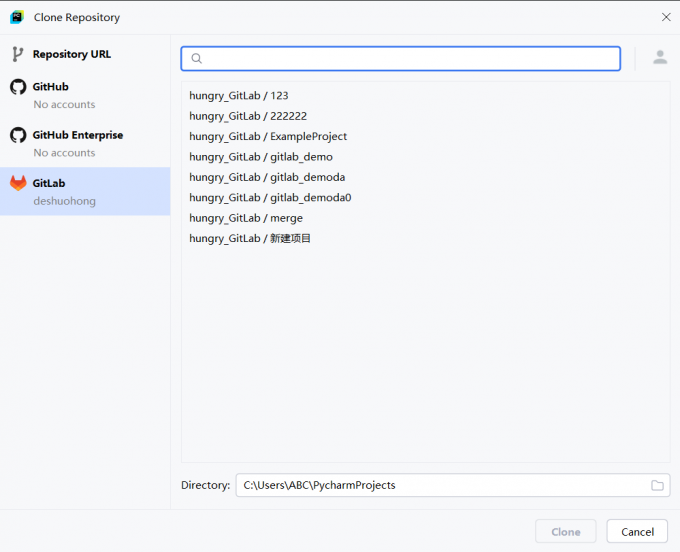Open the account avatar icon

[x=660, y=58]
